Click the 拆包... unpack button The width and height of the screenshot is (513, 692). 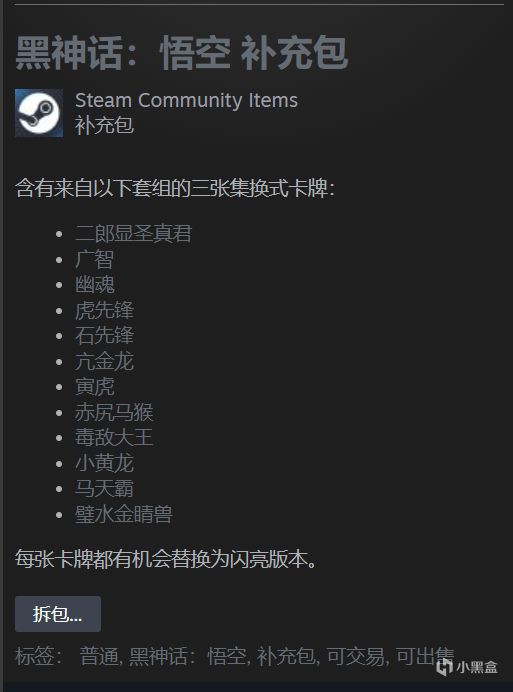coord(58,614)
